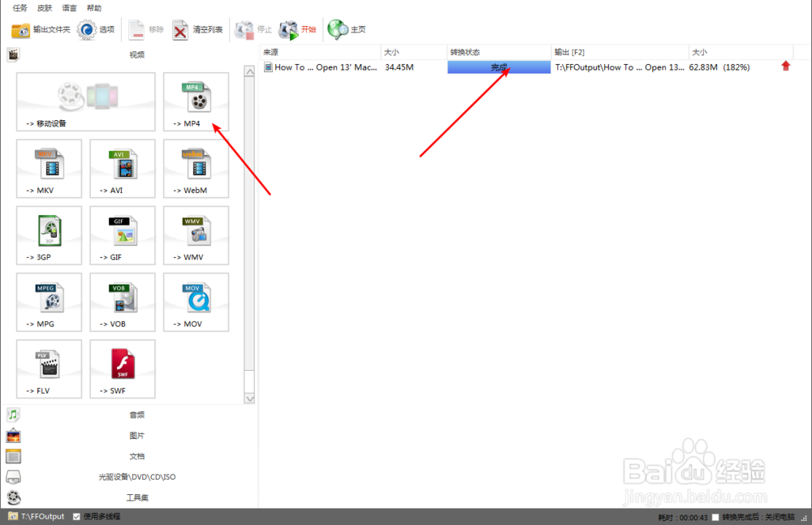
Task: Toggle 使用多线程 multithreading checkbox
Action: click(x=76, y=516)
